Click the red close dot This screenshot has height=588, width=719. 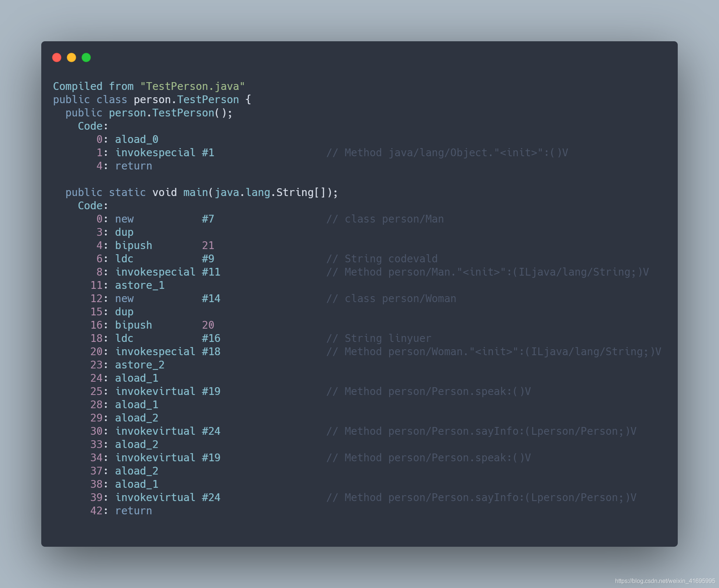coord(57,57)
